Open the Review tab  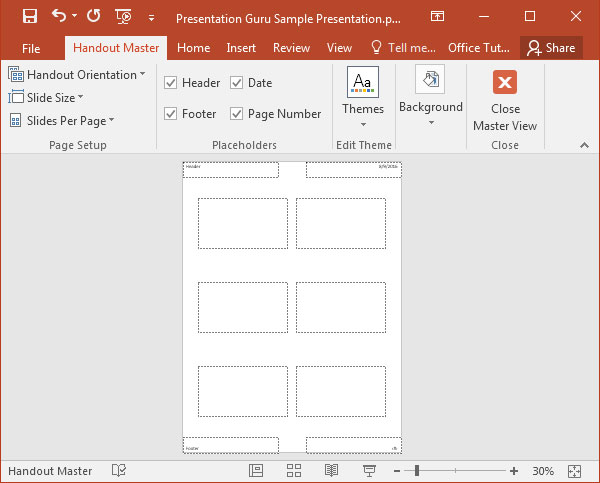291,48
